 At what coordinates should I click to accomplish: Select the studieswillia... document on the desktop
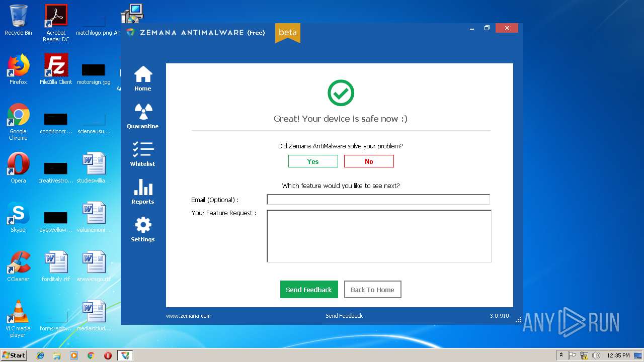pyautogui.click(x=94, y=168)
